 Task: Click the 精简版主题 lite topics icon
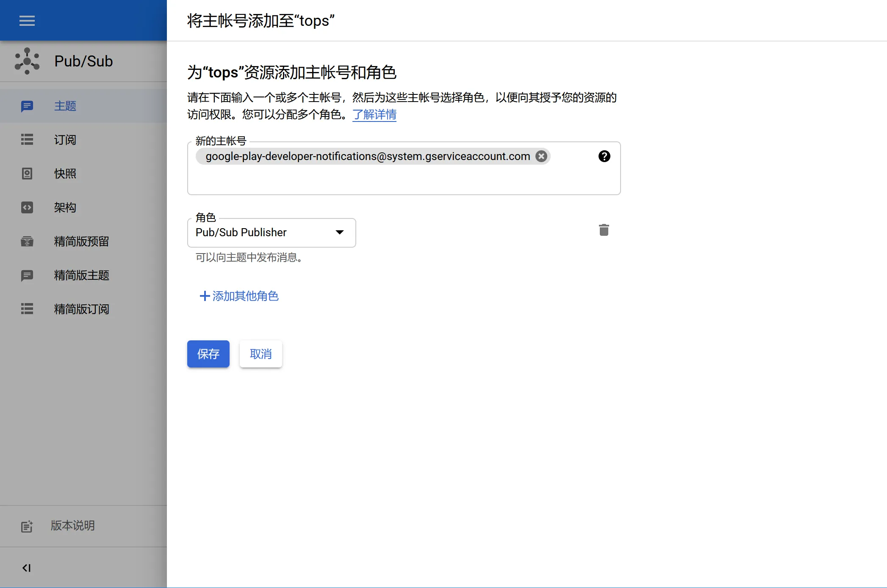[x=27, y=275]
